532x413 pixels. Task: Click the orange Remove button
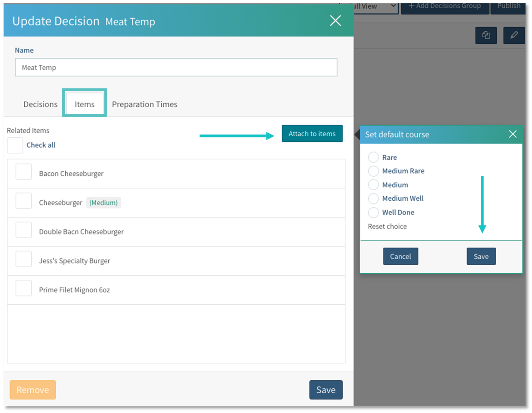[x=33, y=390]
